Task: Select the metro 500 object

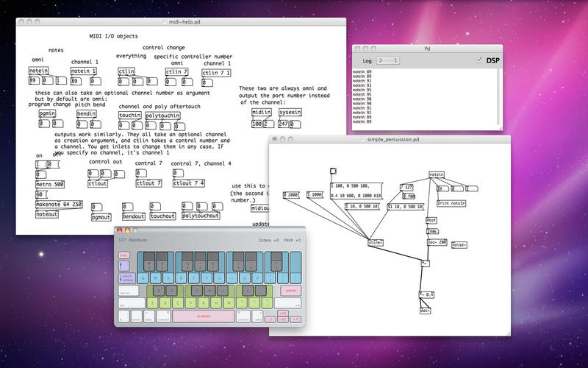Action: (50, 183)
